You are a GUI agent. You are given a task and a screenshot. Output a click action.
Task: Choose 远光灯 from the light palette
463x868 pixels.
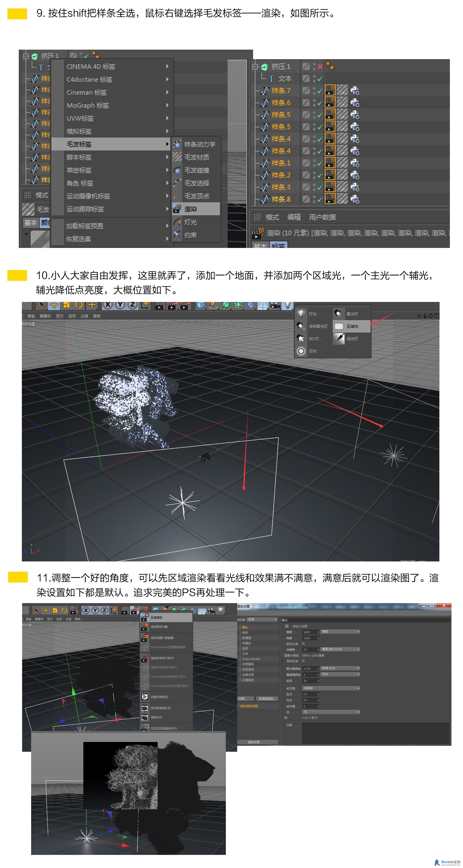351,339
